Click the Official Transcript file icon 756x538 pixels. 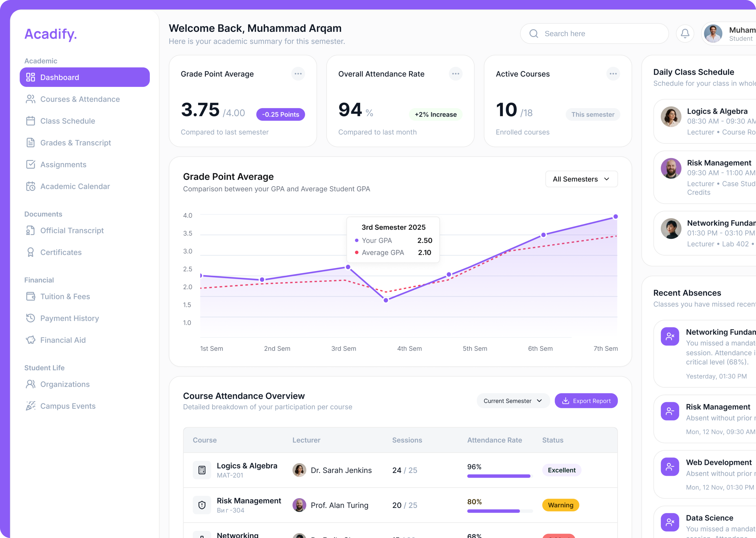tap(30, 231)
